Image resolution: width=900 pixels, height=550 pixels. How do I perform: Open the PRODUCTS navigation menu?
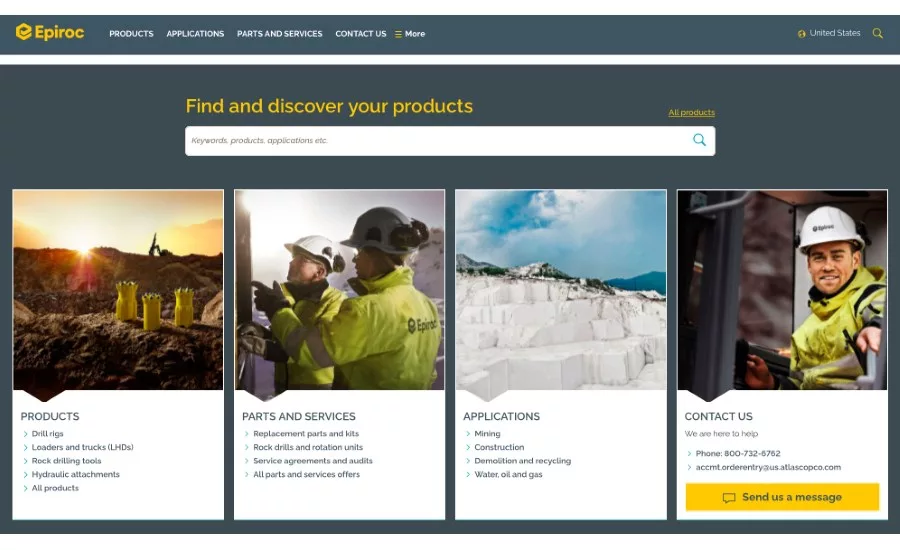tap(131, 34)
